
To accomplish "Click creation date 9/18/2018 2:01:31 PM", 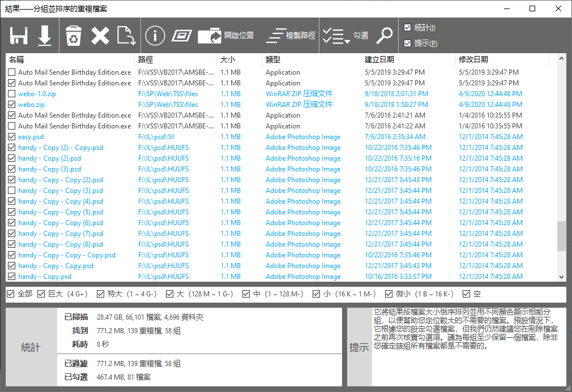I will coord(396,94).
